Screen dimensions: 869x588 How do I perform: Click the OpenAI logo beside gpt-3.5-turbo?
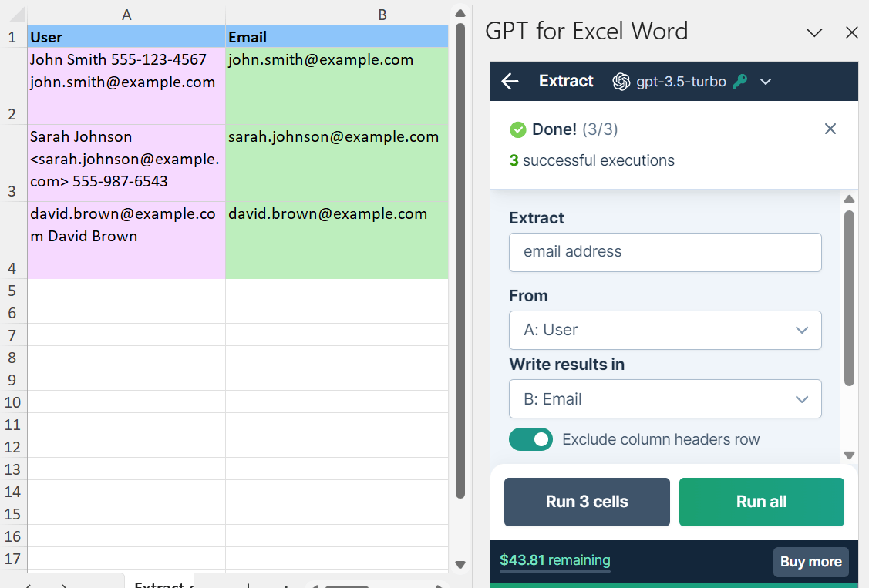coord(621,82)
